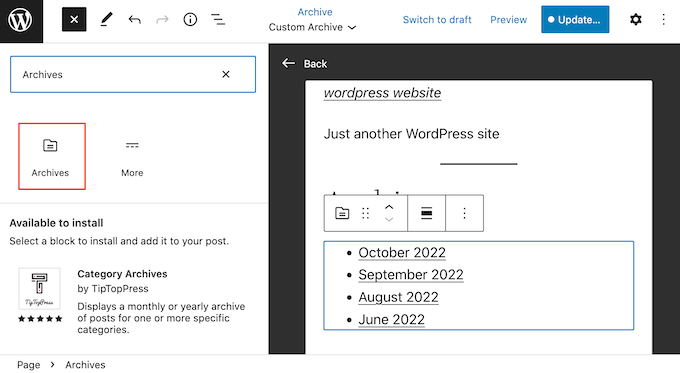Click the TipTopPress author text

point(120,288)
